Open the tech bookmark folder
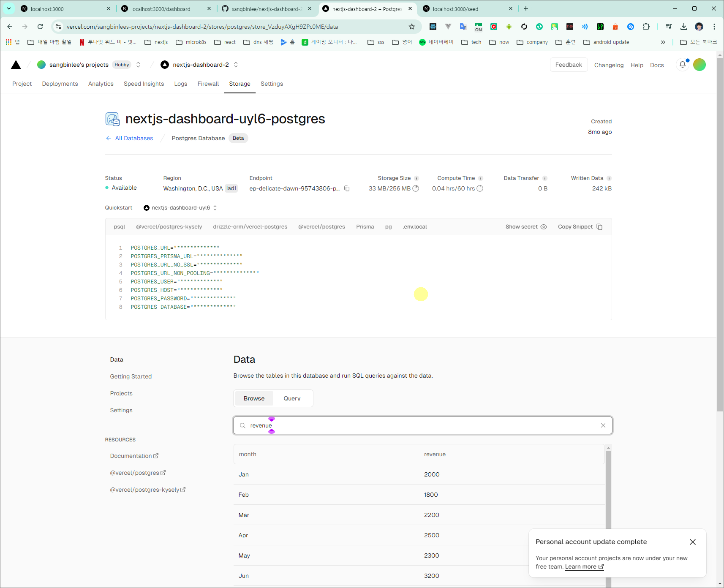The height and width of the screenshot is (588, 724). click(x=471, y=42)
